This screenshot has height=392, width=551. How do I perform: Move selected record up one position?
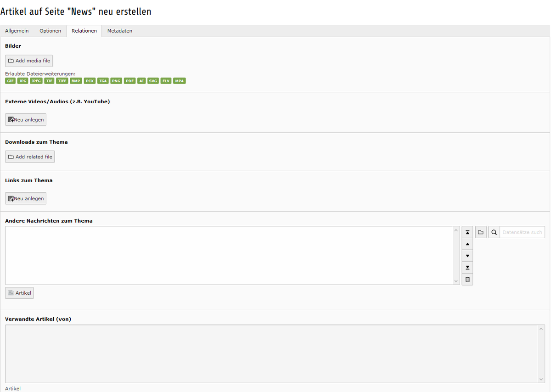(x=467, y=244)
